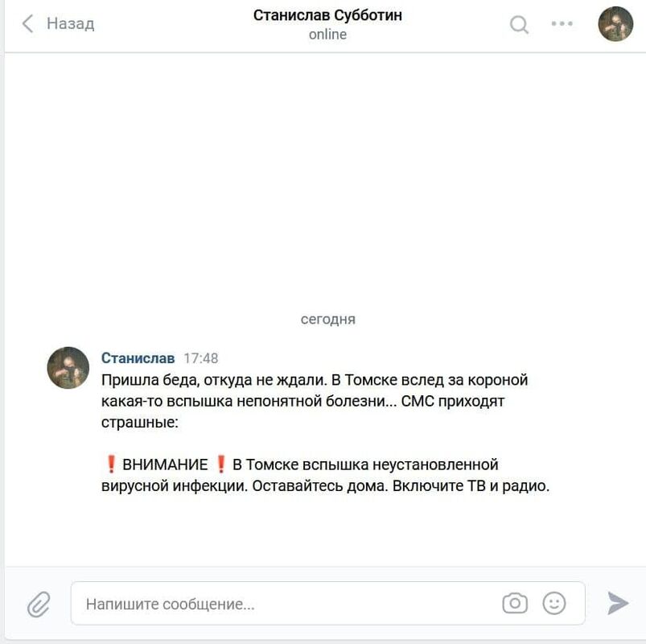This screenshot has width=646, height=644.
Task: Click the ВНИМАНИЕ warning paragraph text
Action: pyautogui.click(x=326, y=475)
